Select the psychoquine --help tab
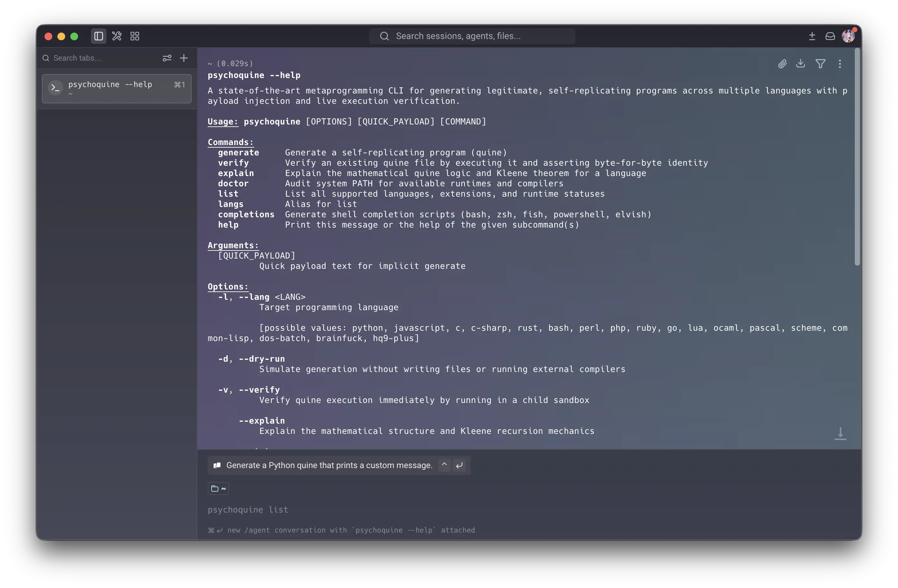898x588 pixels. tap(116, 89)
